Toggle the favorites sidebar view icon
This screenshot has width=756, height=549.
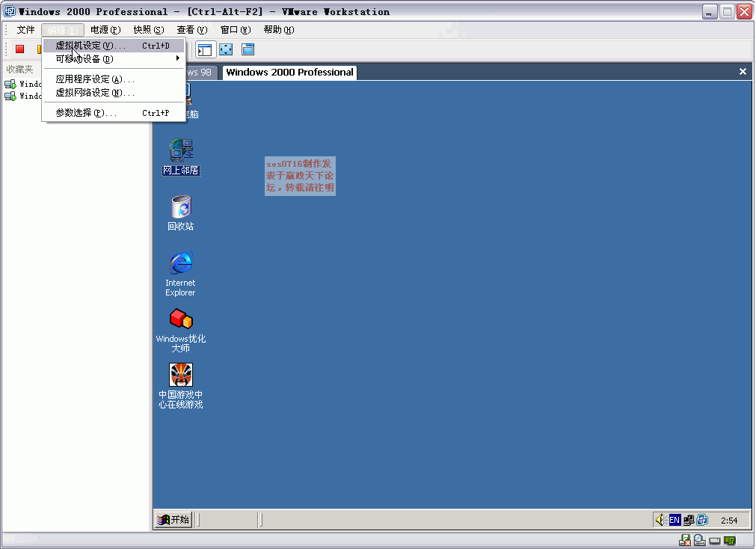click(205, 49)
